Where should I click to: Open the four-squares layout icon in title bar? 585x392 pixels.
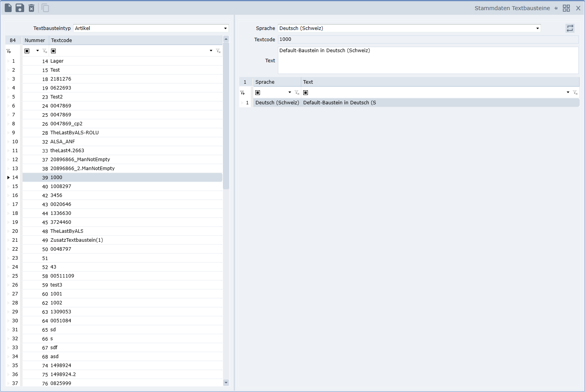click(566, 8)
